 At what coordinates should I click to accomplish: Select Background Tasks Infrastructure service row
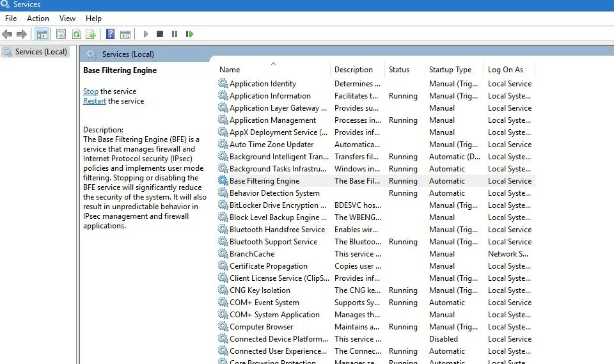376,168
